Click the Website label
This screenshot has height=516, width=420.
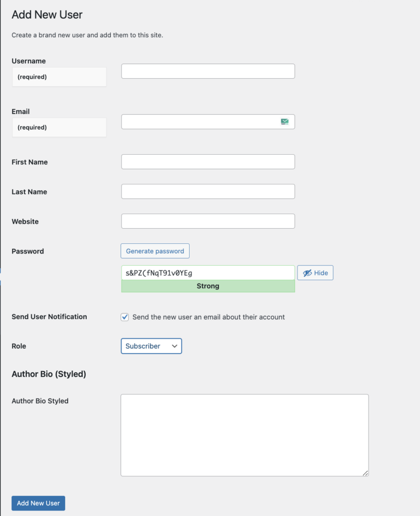[x=25, y=222]
